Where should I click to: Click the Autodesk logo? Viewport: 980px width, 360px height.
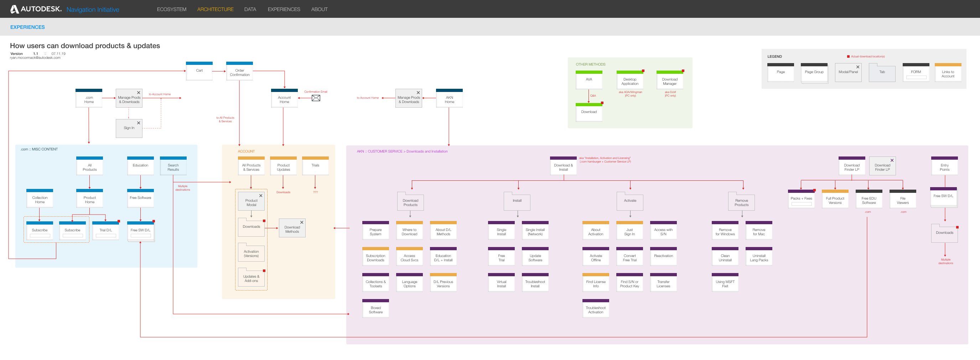[x=35, y=9]
